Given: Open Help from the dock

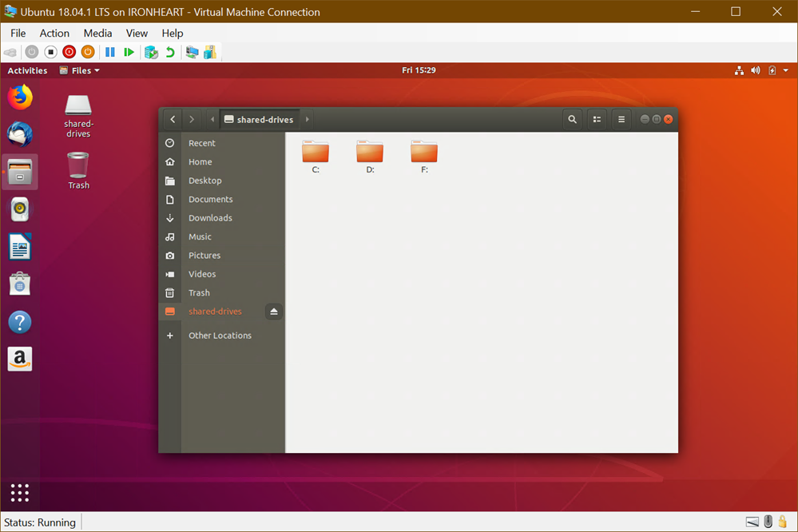Looking at the screenshot, I should pyautogui.click(x=20, y=322).
